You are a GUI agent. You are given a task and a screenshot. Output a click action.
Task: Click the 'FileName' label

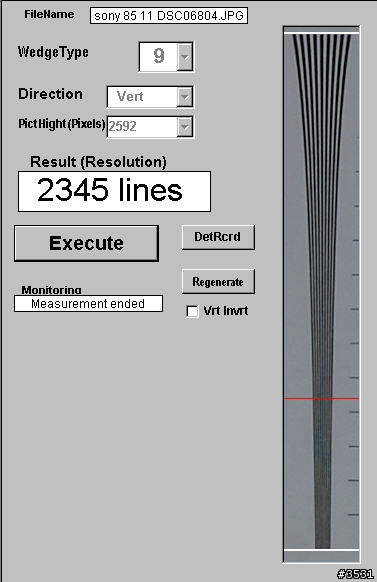(x=49, y=14)
